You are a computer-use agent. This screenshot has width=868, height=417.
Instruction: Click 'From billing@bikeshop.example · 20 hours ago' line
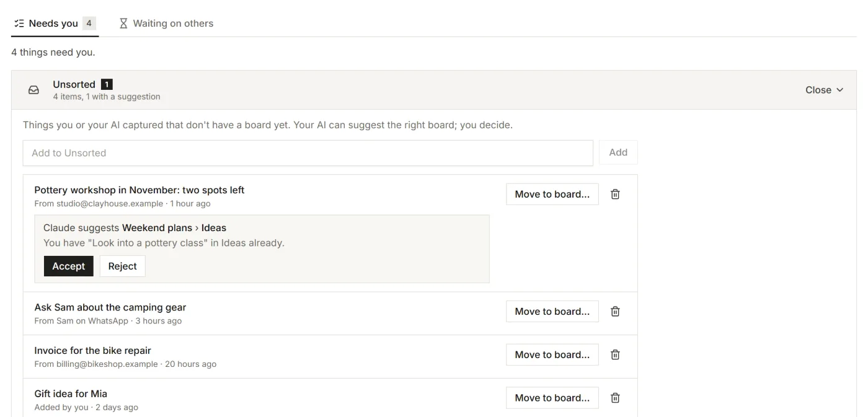coord(125,364)
